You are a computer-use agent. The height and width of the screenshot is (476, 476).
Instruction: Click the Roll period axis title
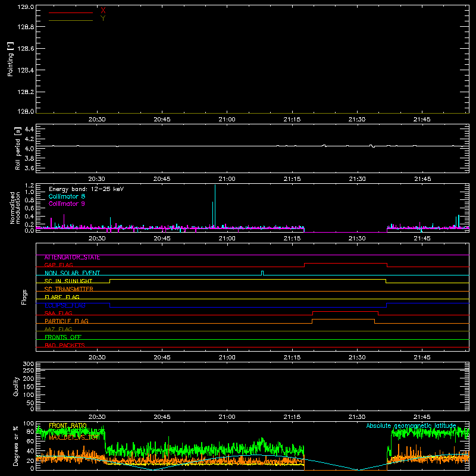[x=18, y=148]
